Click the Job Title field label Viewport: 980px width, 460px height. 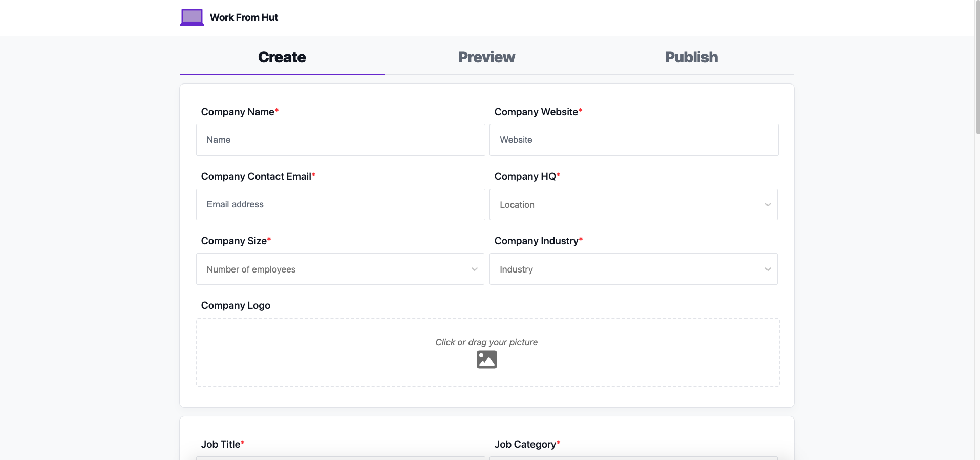click(x=221, y=444)
